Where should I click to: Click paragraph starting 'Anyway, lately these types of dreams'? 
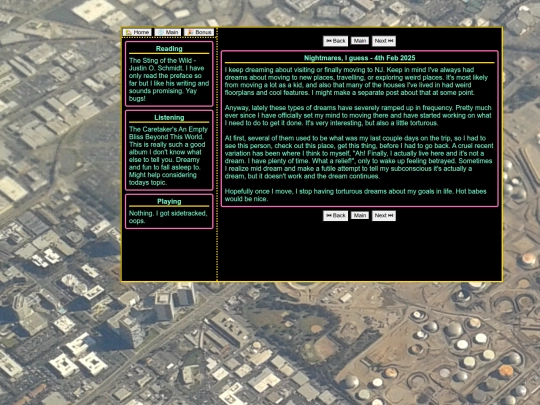click(x=358, y=115)
